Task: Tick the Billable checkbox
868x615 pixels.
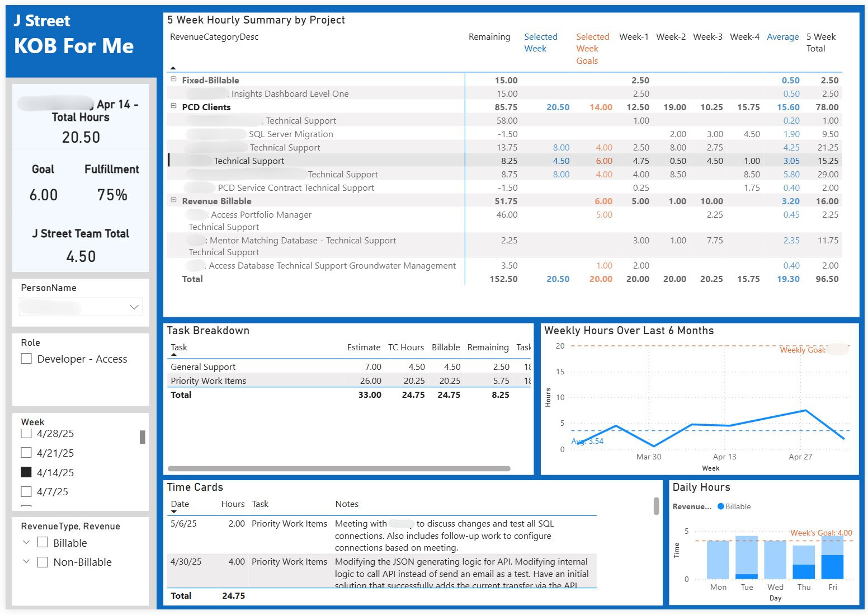Action: pyautogui.click(x=43, y=542)
